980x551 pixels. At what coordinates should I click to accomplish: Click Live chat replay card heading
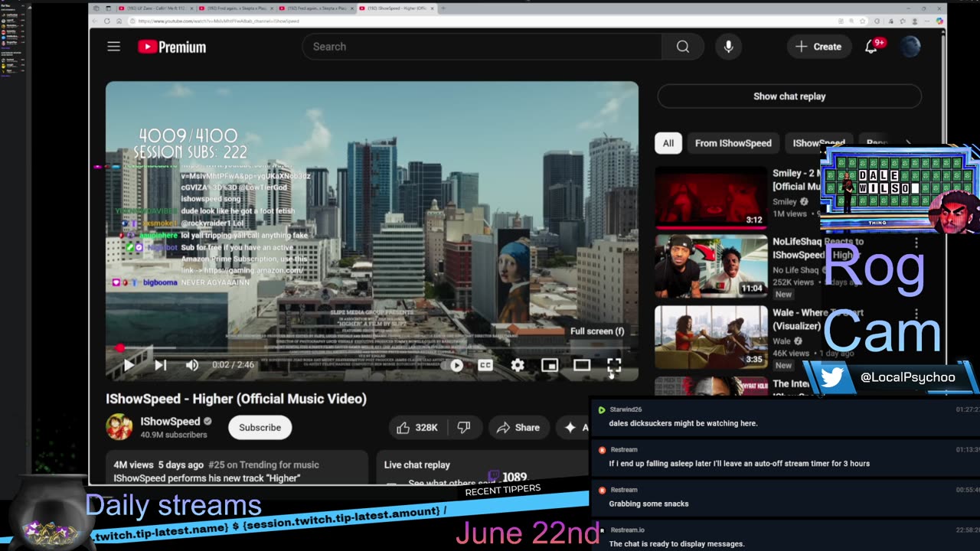[x=416, y=465]
